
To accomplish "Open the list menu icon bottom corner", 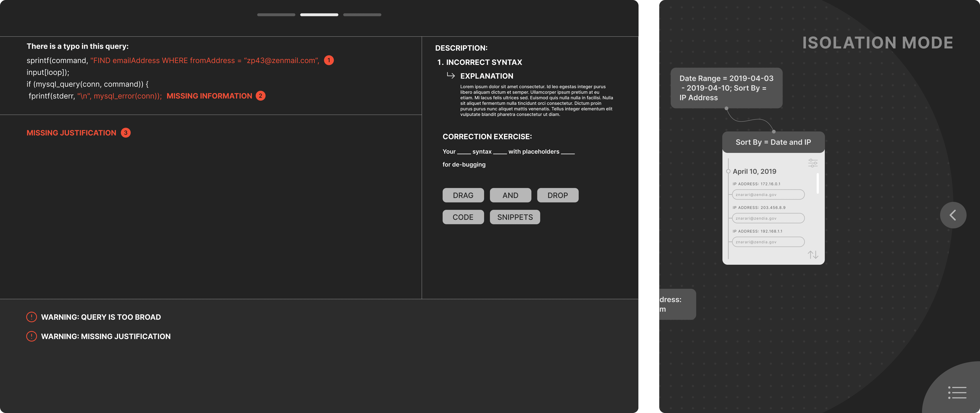I will [x=957, y=393].
